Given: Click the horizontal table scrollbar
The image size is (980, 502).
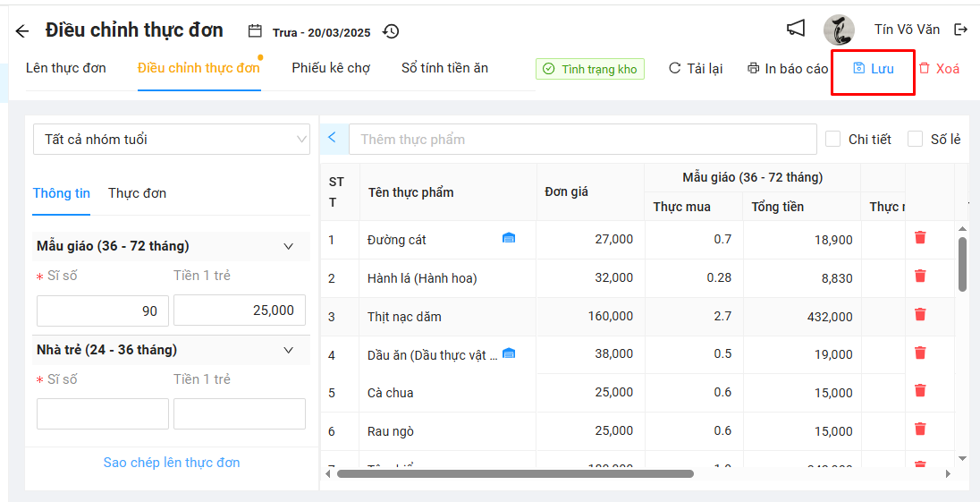Looking at the screenshot, I should [x=514, y=473].
